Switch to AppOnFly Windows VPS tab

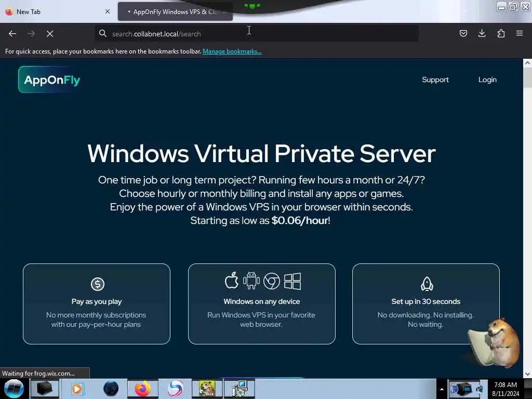175,12
